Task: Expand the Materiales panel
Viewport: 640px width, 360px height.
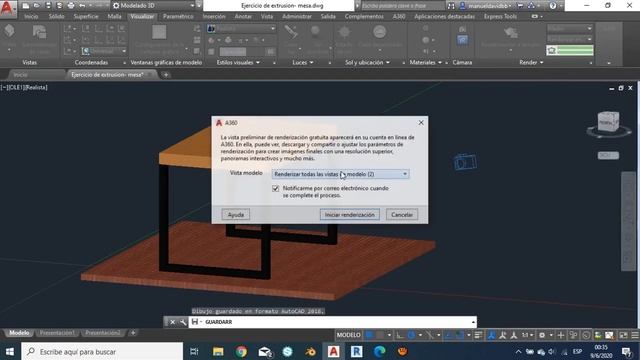Action: (x=425, y=62)
